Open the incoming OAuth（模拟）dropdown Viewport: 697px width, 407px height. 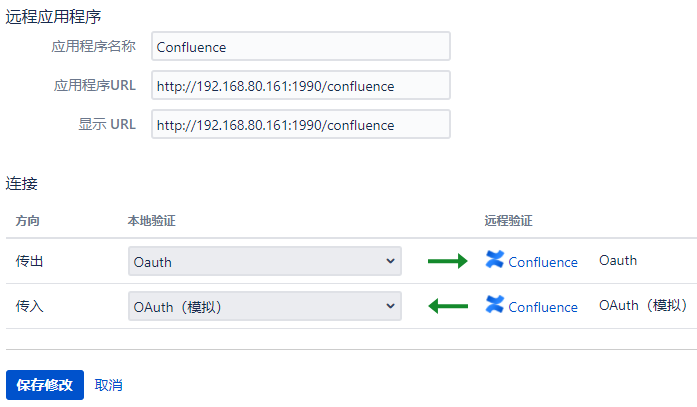click(x=265, y=306)
